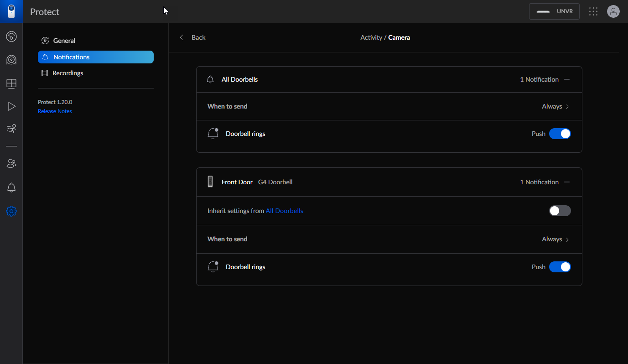The height and width of the screenshot is (364, 628).
Task: Click the bell icon beside All Doorbells
Action: click(210, 79)
